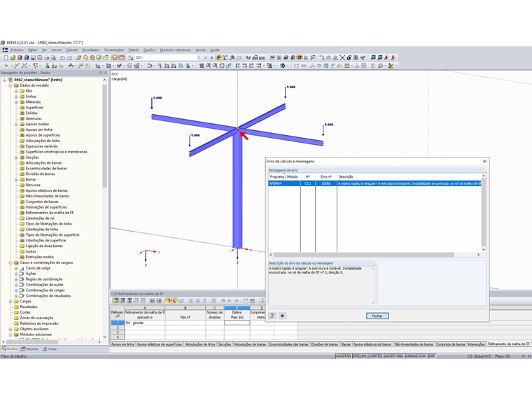Viewport: 532px width, 399px height.
Task: Expand the Casos de carga node
Action: [x=16, y=268]
